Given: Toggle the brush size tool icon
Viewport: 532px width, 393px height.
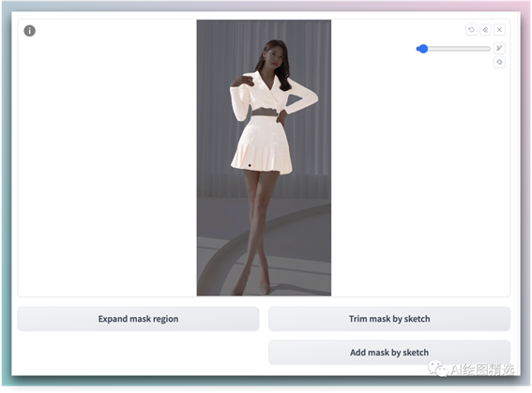Looking at the screenshot, I should 499,48.
